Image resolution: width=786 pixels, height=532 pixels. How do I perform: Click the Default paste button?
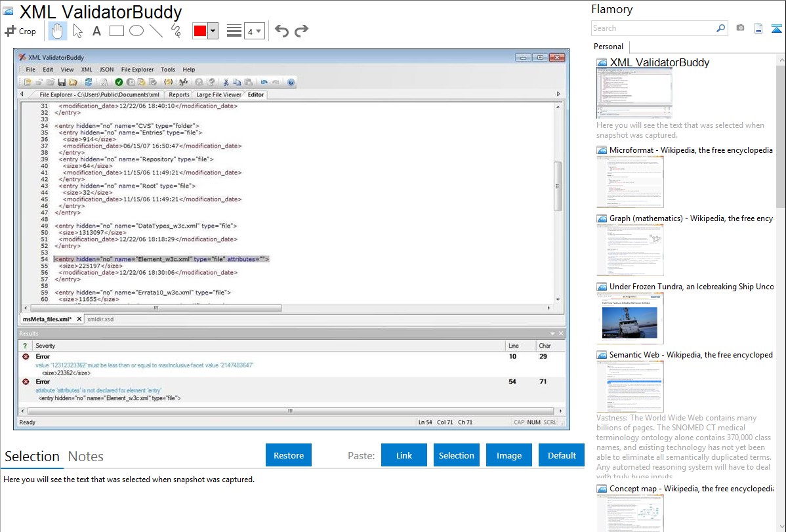click(x=562, y=455)
